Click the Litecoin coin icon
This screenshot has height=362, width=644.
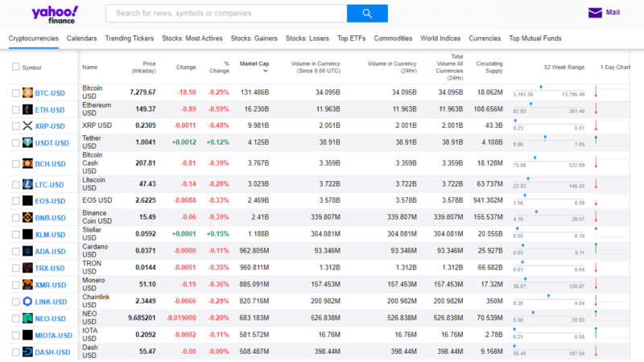[x=27, y=185]
